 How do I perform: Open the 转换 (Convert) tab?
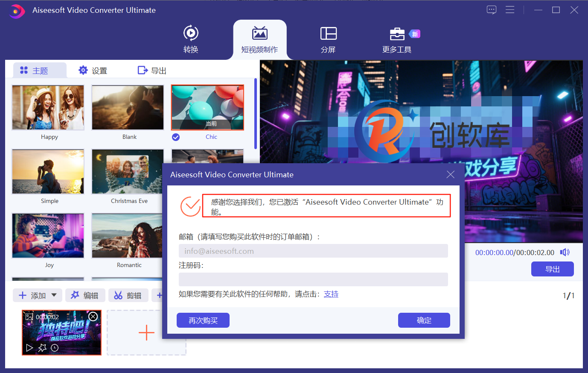191,39
